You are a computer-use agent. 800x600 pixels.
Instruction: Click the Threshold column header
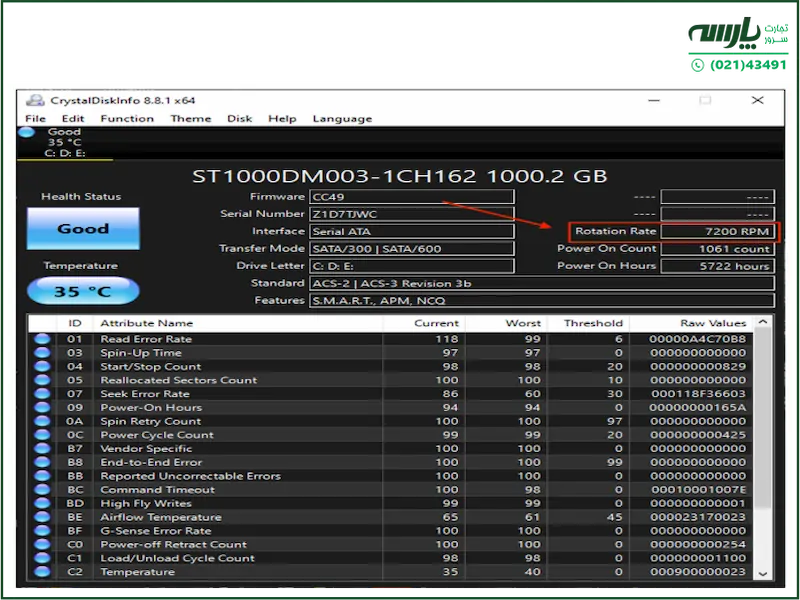pos(588,323)
